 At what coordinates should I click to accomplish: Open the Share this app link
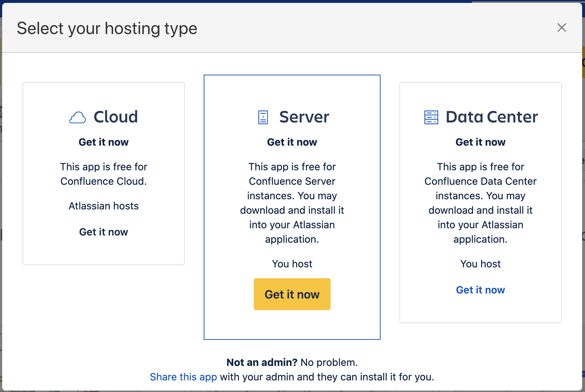point(183,377)
